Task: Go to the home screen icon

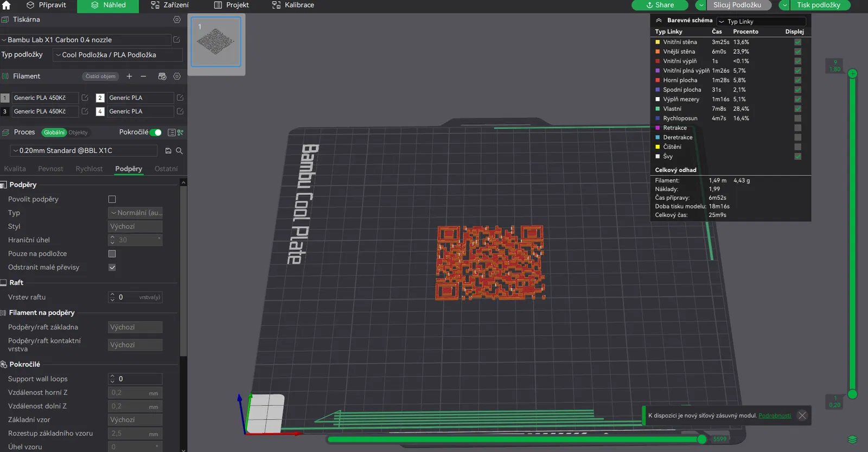Action: [x=7, y=5]
